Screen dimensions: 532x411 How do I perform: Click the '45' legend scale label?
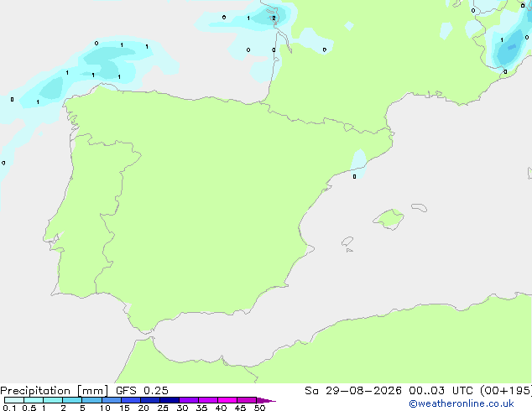point(240,408)
